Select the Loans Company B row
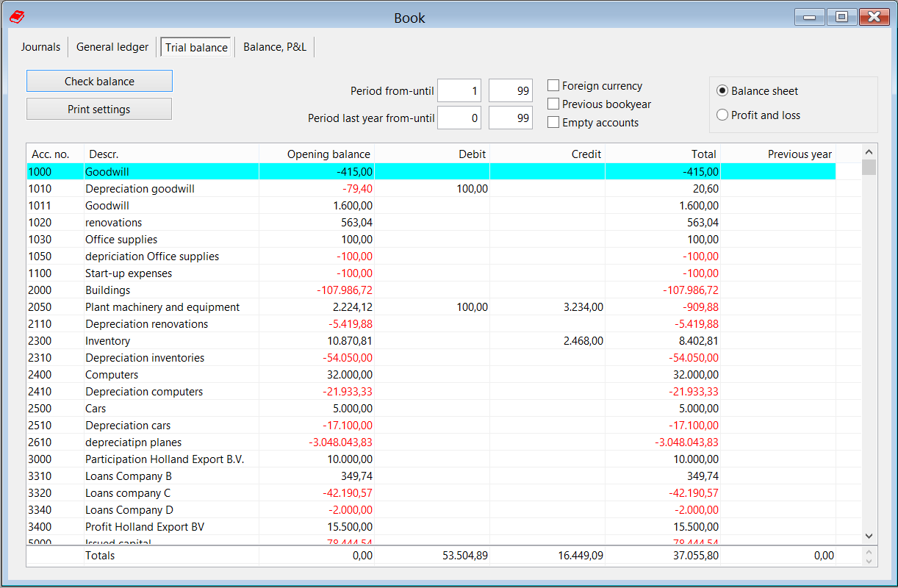Image resolution: width=898 pixels, height=588 pixels. 431,476
